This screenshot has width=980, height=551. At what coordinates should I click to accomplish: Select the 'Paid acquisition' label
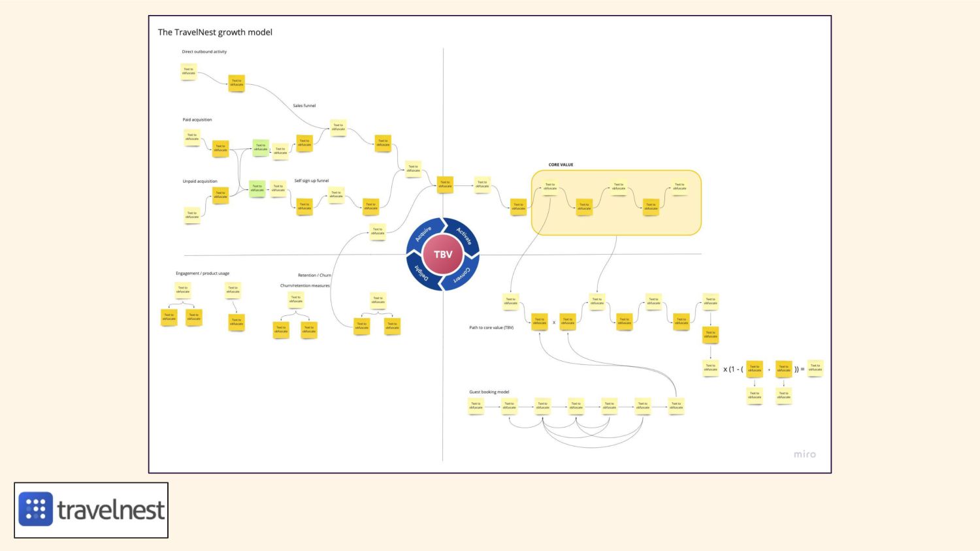(197, 120)
